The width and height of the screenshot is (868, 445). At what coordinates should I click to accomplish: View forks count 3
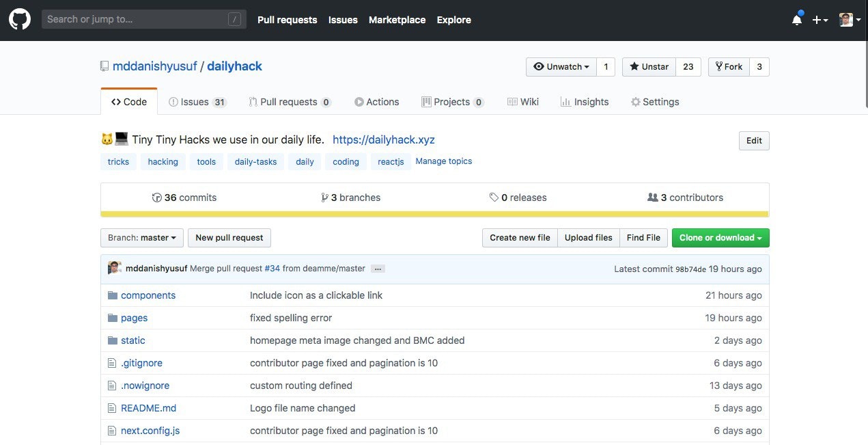[759, 66]
